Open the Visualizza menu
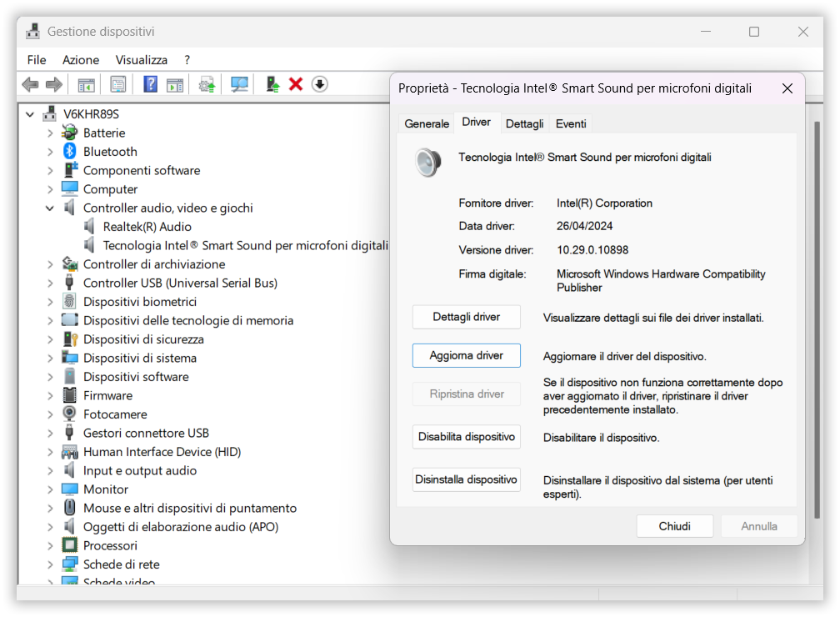Image resolution: width=840 pixels, height=617 pixels. tap(142, 59)
